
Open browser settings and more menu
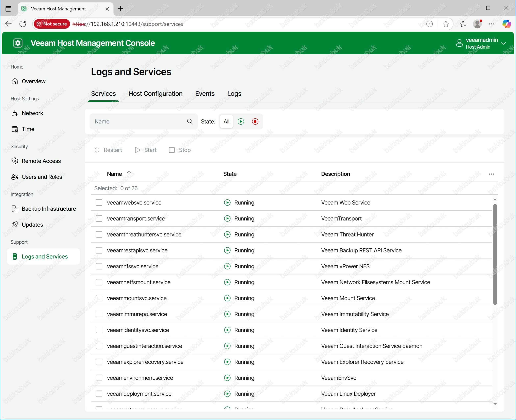pyautogui.click(x=492, y=24)
